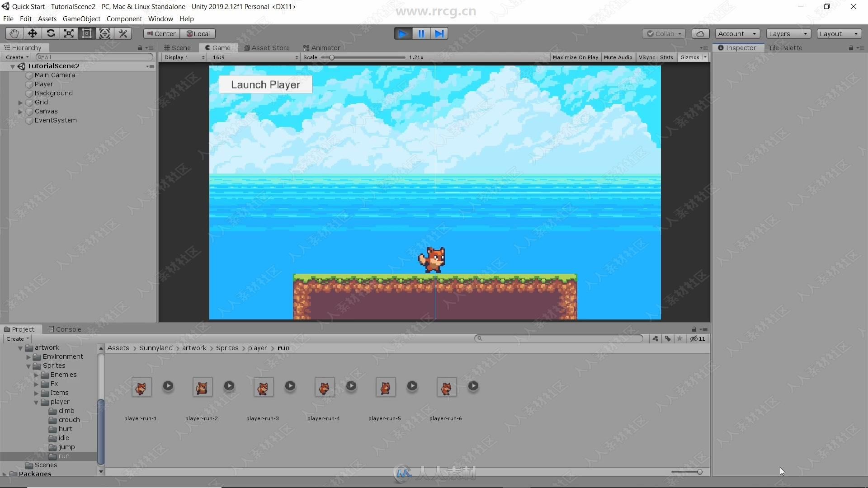Lock the Project panel
This screenshot has width=868, height=488.
coord(694,329)
